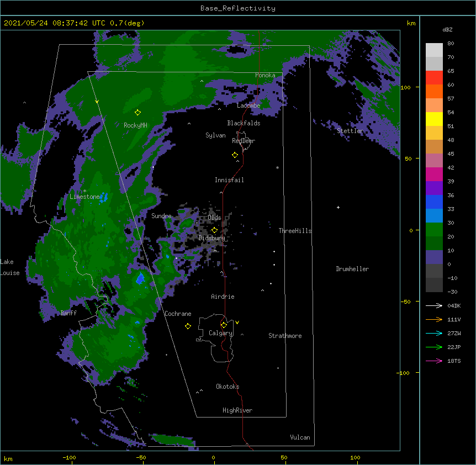Click the magenta 18TS arrow in legend
Viewport: 476px width, 465px height.
434,361
